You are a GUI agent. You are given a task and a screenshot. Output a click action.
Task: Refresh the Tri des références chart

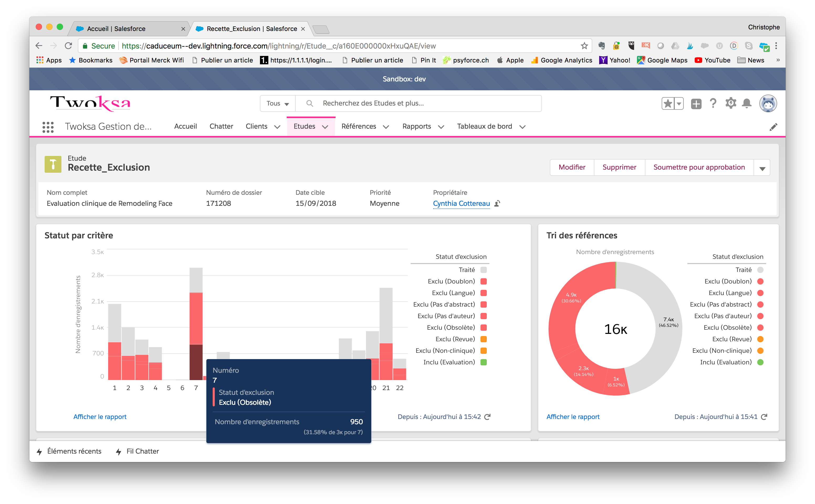(x=764, y=417)
